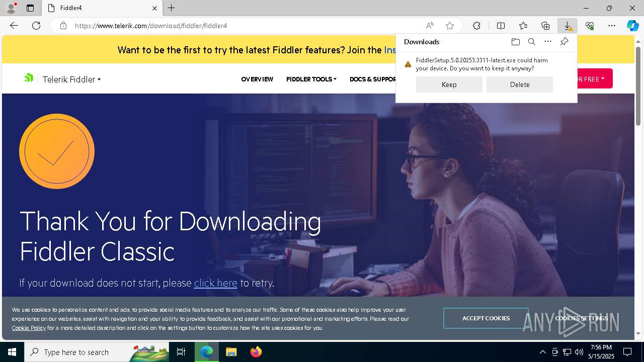The image size is (644, 362).
Task: Open volume control in system tray
Action: [579, 352]
